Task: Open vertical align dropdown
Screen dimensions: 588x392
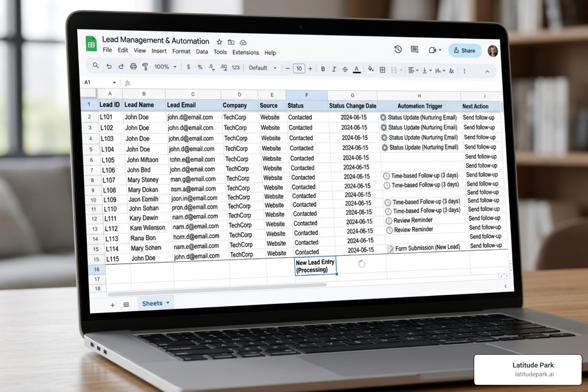Action: point(427,70)
